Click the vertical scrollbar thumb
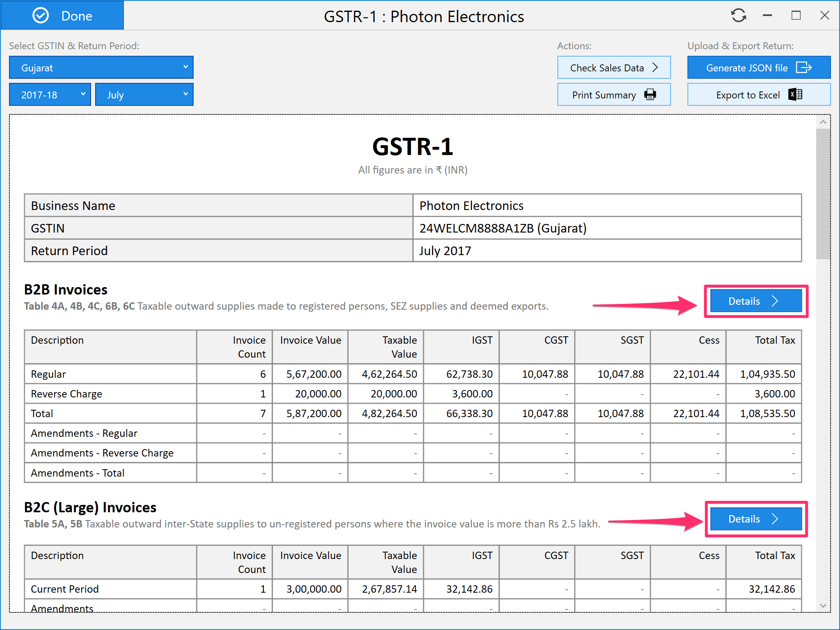The image size is (840, 630). [x=823, y=193]
